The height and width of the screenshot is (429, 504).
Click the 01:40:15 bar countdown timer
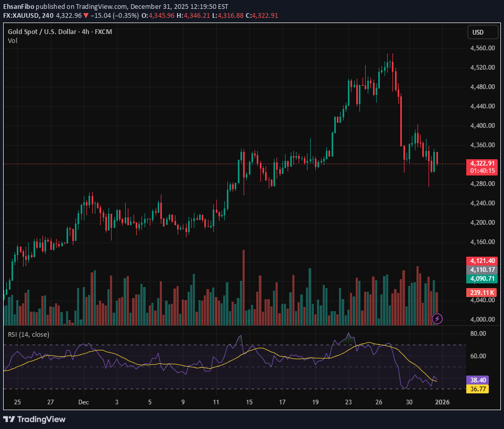[x=482, y=171]
